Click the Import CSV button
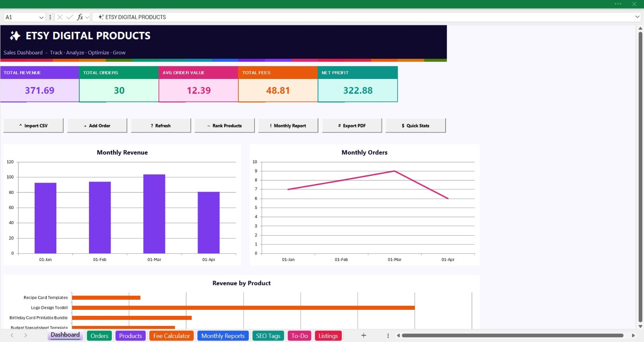Image resolution: width=644 pixels, height=342 pixels. click(x=33, y=126)
